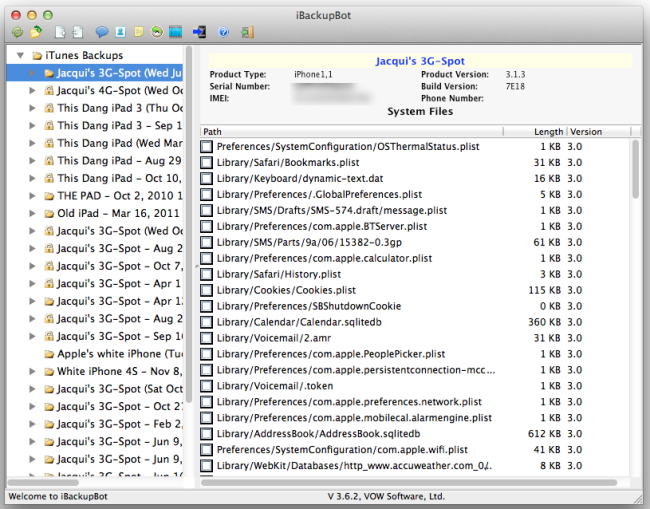
Task: Sort files by the Length column header
Action: 548,132
